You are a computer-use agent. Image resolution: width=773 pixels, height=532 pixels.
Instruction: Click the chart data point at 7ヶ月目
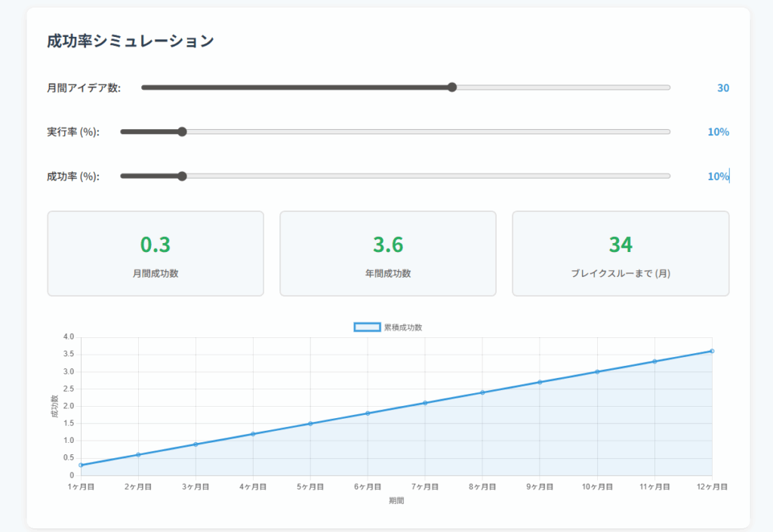(425, 402)
